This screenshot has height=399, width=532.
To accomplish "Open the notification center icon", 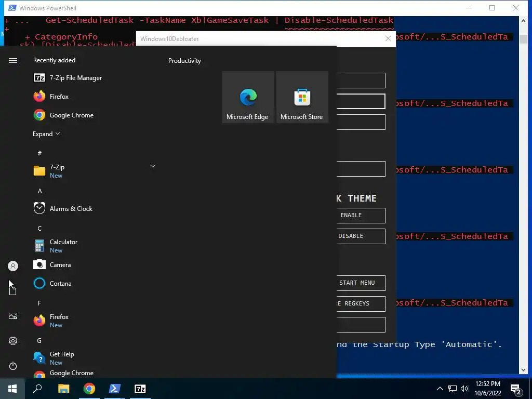I will point(516,389).
